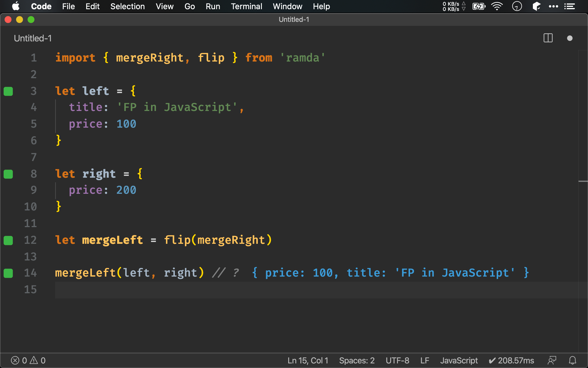Select the Run menu item

(212, 6)
